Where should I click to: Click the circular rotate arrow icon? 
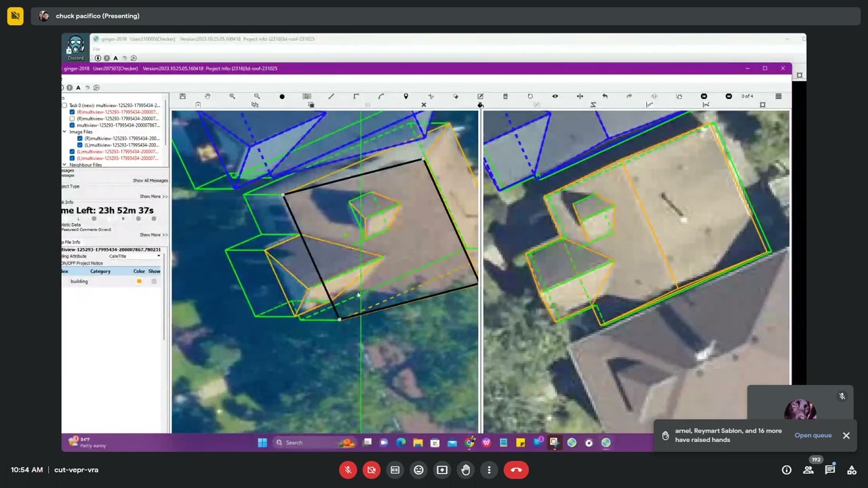530,96
